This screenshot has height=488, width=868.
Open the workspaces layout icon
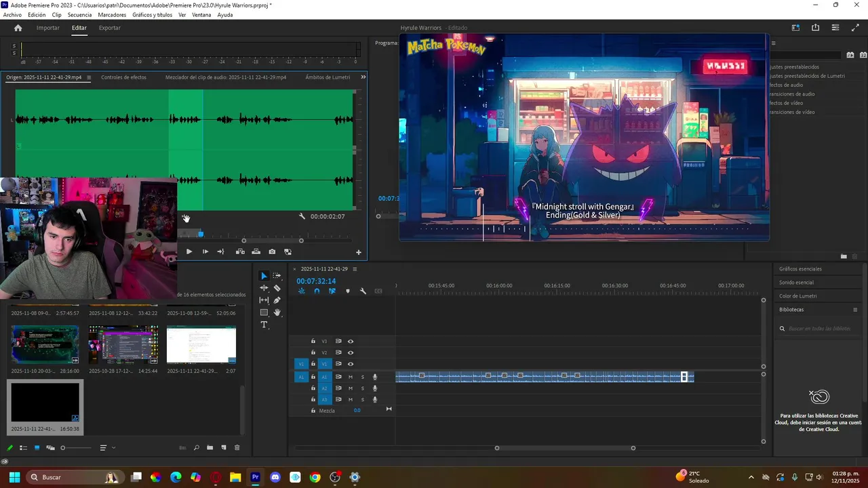coord(795,28)
